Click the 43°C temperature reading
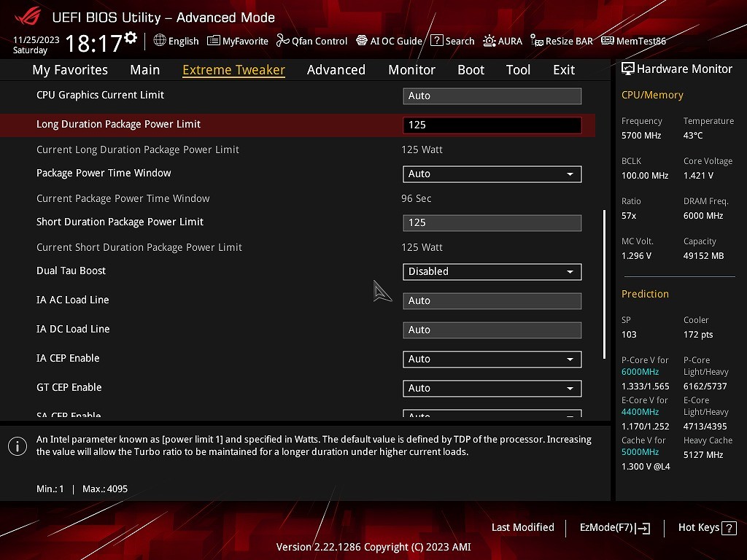The height and width of the screenshot is (560, 747). tap(693, 135)
